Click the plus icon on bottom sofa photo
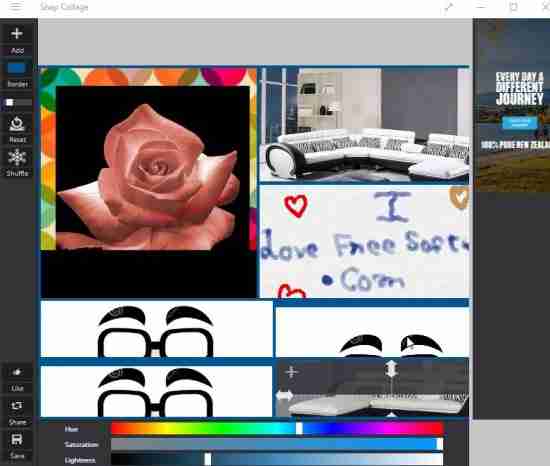The height and width of the screenshot is (466, 550). coord(291,372)
